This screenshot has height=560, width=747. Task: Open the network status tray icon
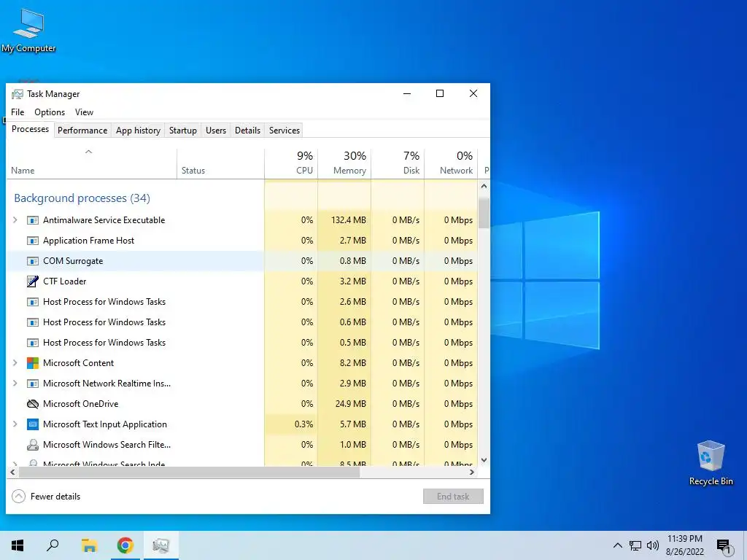coord(635,545)
